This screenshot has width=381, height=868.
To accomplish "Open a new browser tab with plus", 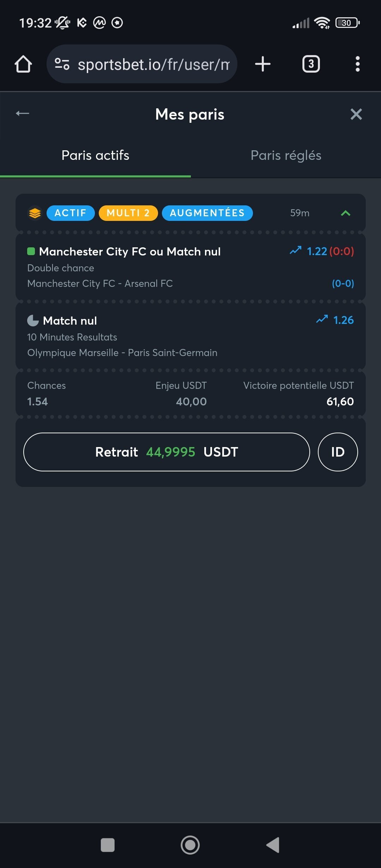I will (263, 64).
